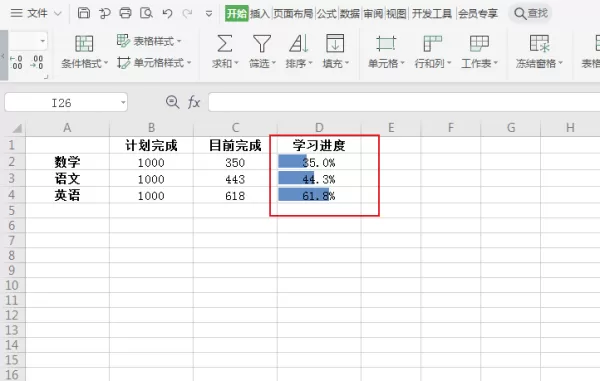Viewport: 600px width, 381px height.
Task: Switch to the 视图 tab
Action: click(396, 14)
